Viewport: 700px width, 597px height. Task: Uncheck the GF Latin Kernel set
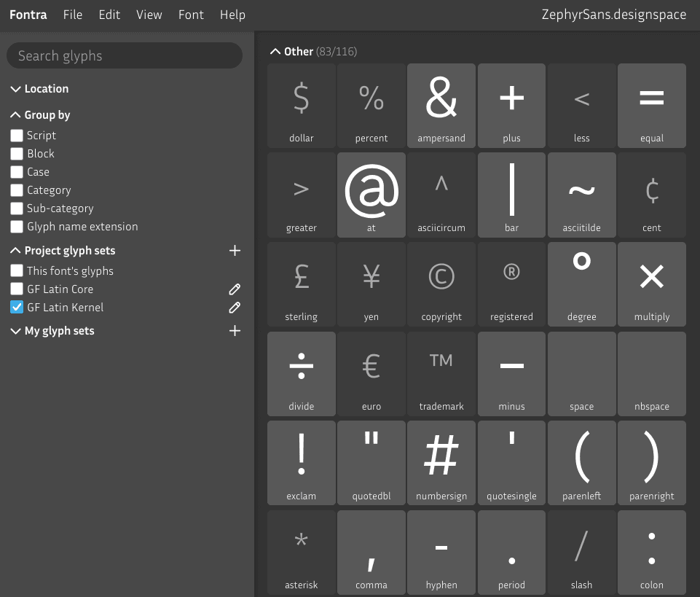click(x=17, y=307)
